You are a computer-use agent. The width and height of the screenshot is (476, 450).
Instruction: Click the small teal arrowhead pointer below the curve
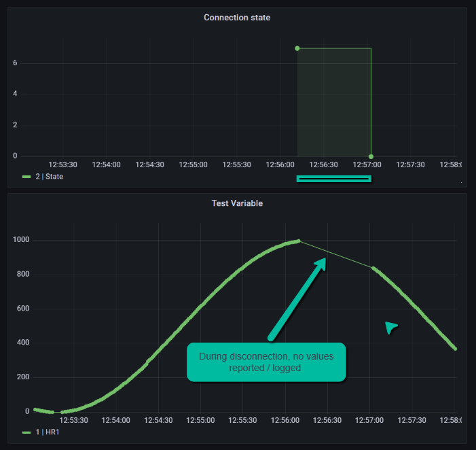click(x=390, y=327)
